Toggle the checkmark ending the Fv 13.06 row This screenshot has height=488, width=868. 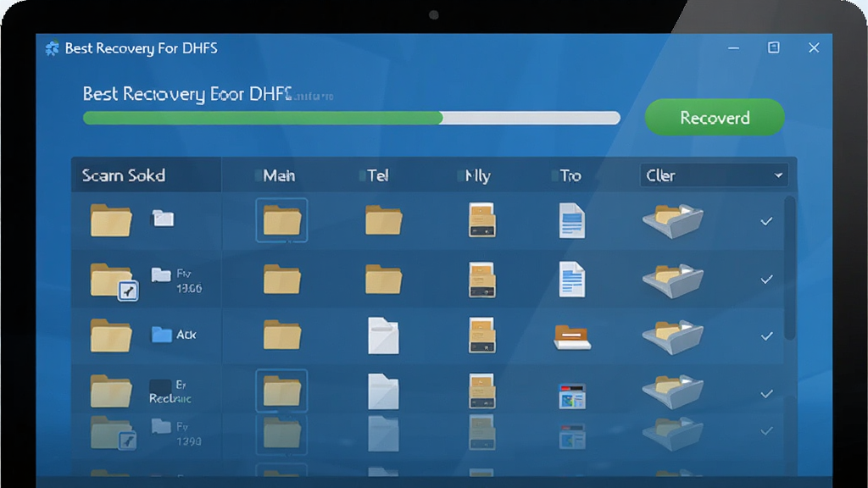[766, 280]
